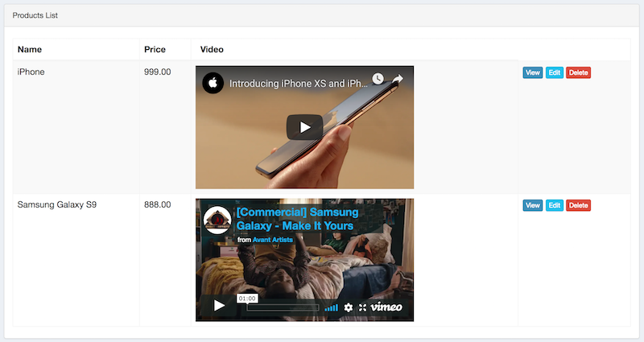This screenshot has width=644, height=342.
Task: Click the Apple channel logo icon
Action: point(213,83)
